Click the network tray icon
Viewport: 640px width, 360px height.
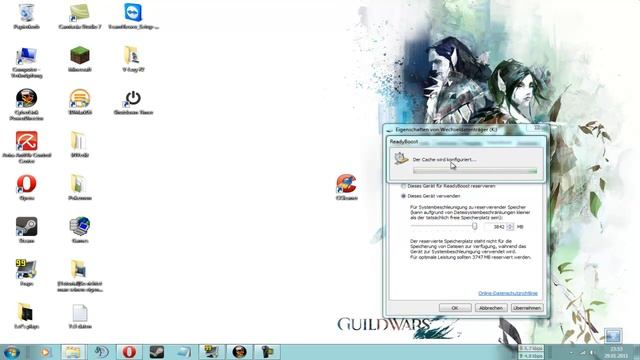(583, 353)
